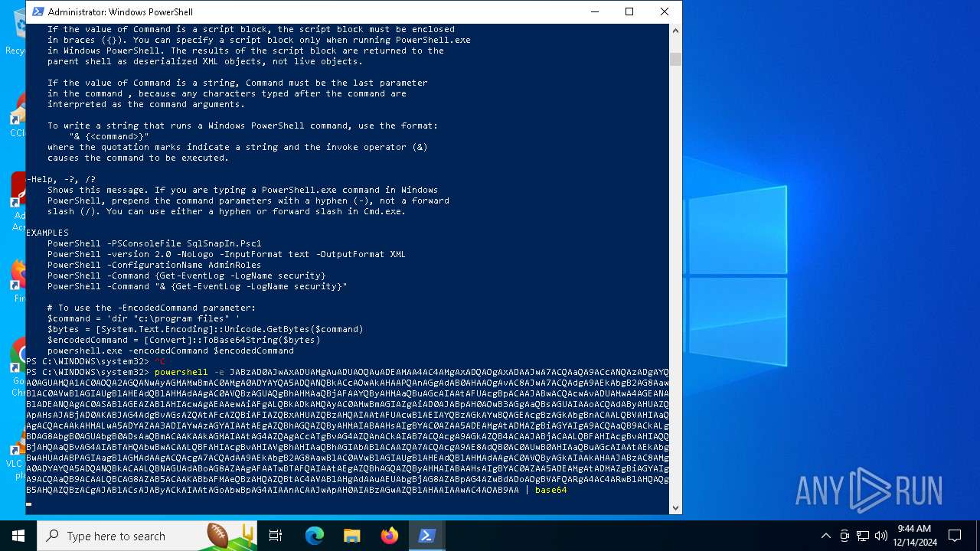Click the scrollbar down arrow in PowerShell
Screen dimensions: 980x551
point(675,507)
